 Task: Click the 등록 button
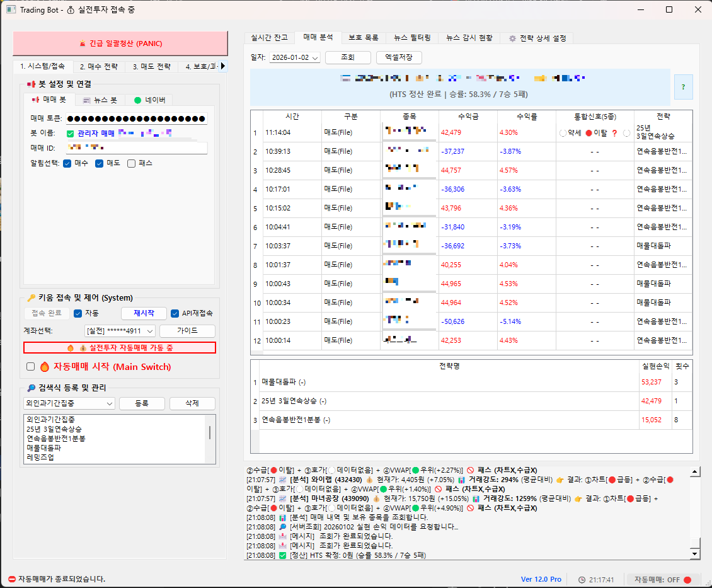(142, 403)
